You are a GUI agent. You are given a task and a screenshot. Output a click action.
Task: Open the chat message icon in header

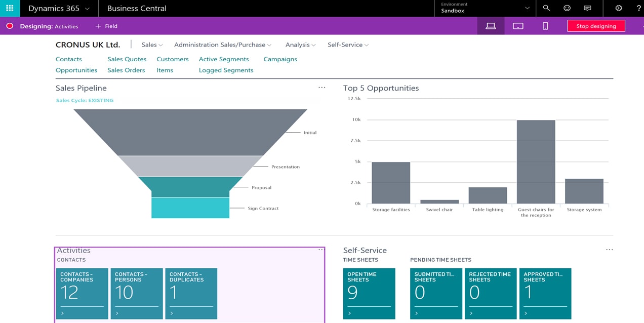click(587, 8)
